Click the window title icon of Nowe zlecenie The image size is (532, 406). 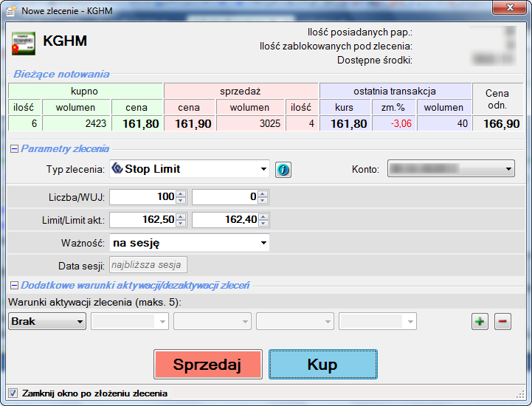point(11,11)
